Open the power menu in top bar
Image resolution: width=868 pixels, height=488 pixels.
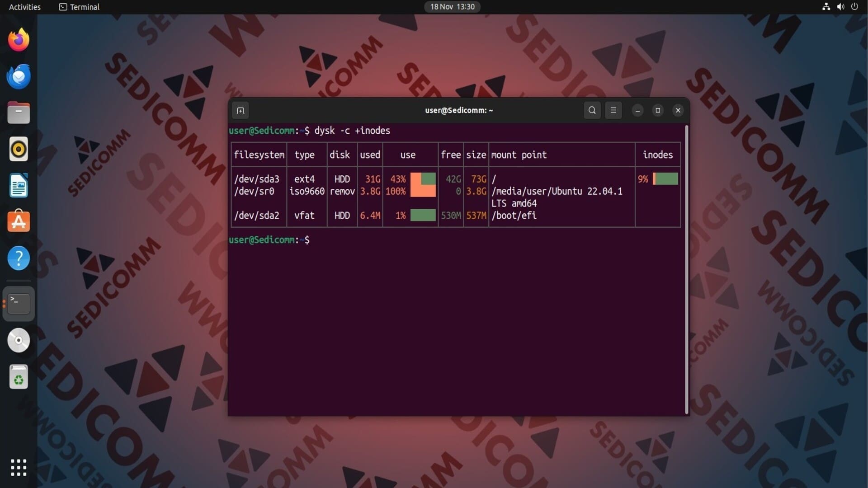[x=854, y=7]
